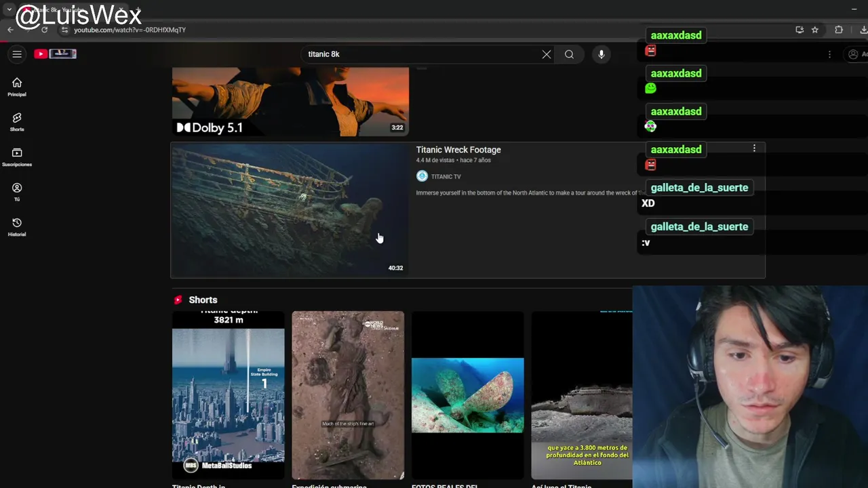Image resolution: width=868 pixels, height=488 pixels.
Task: Bookmark this page with the star icon
Action: 815,30
